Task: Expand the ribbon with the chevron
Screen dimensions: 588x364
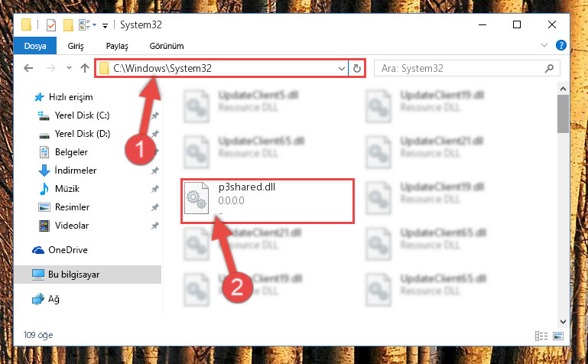Action: point(544,45)
